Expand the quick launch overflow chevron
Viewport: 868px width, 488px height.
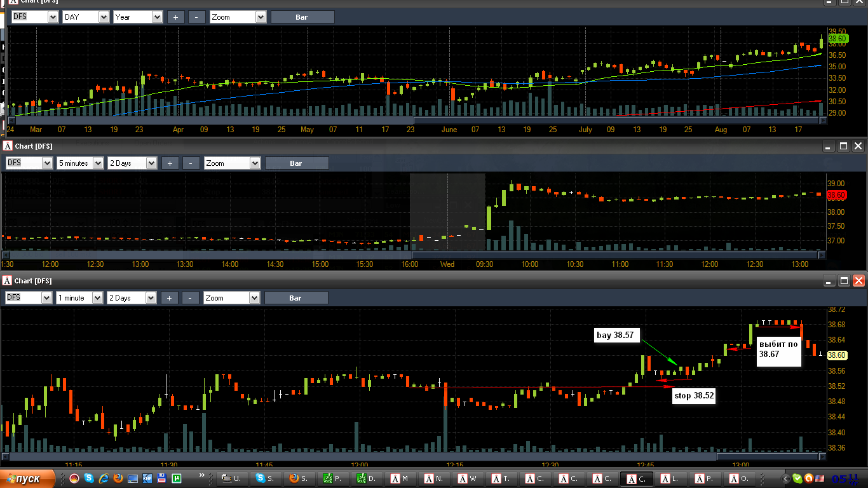point(202,475)
